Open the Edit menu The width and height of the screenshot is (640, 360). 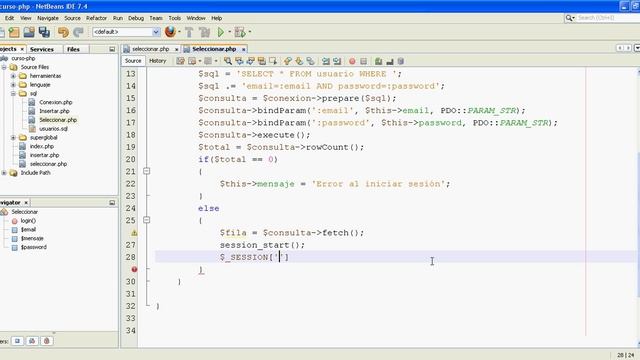(x=9, y=18)
